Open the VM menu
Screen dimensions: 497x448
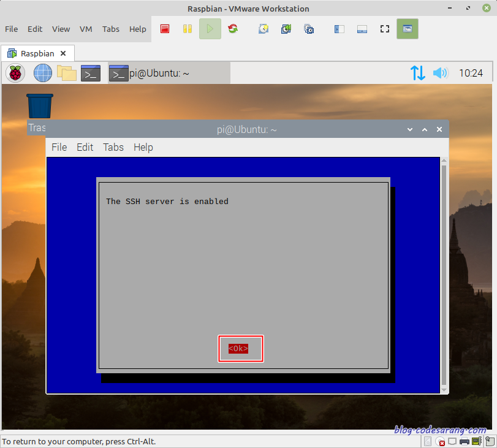pos(86,29)
